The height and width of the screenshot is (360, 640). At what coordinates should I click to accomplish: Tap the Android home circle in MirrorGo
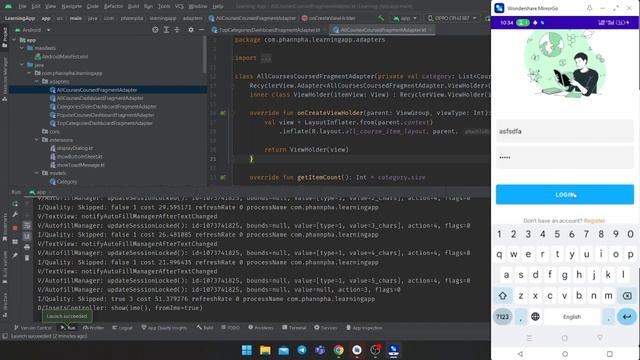565,354
